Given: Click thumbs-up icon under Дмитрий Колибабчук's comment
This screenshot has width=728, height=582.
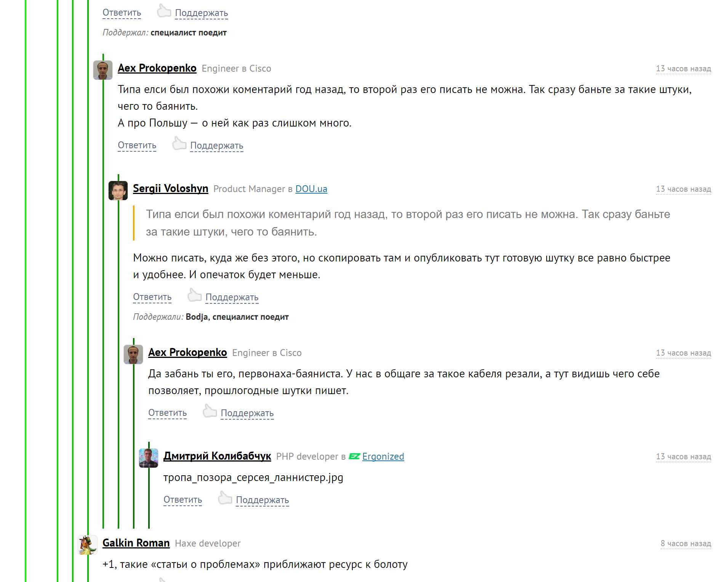Looking at the screenshot, I should click(x=225, y=498).
